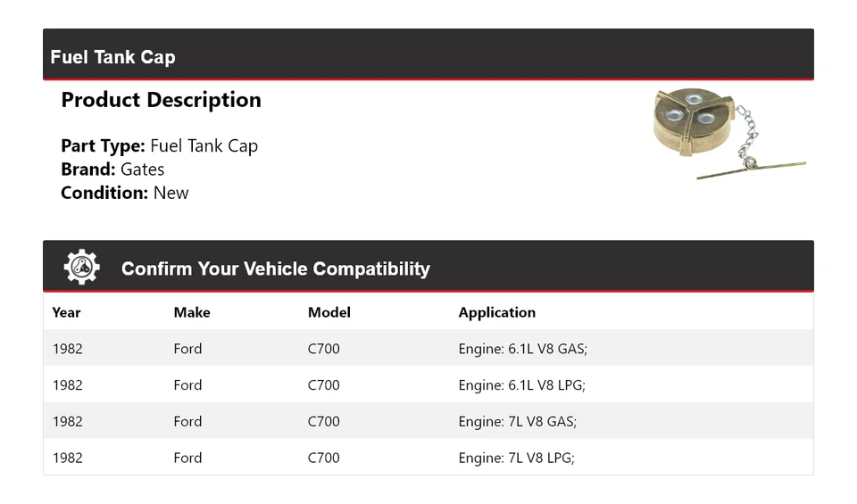Click the Year column header
The height and width of the screenshot is (504, 857).
(x=66, y=312)
